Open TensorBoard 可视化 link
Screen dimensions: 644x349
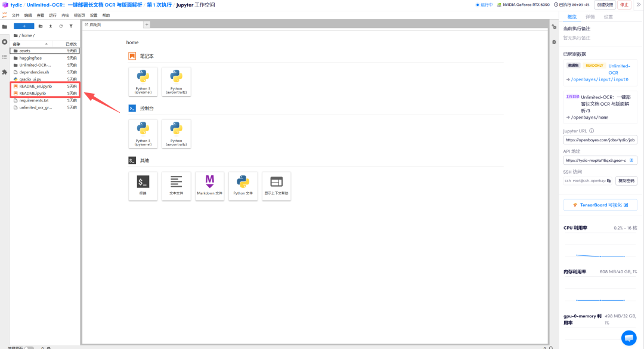pyautogui.click(x=600, y=205)
